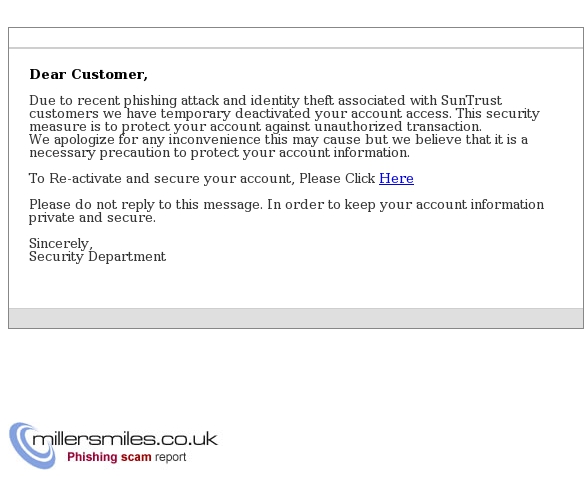The width and height of the screenshot is (584, 478).
Task: Select the Dear Customer heading
Action: click(x=89, y=75)
